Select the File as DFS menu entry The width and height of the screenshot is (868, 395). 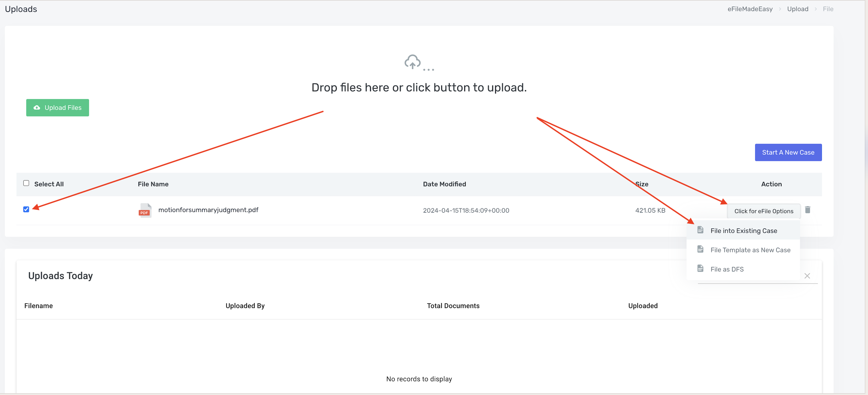(x=727, y=269)
